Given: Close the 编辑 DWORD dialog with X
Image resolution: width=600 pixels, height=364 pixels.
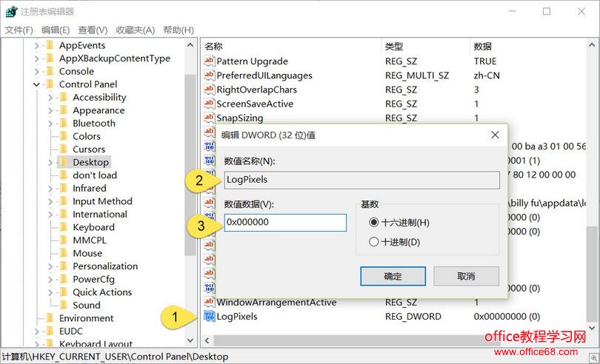Looking at the screenshot, I should (x=495, y=135).
